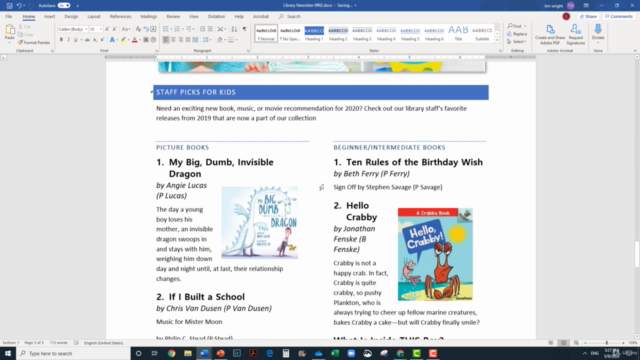Justify the paragraph text
Viewport: 640px width, 360px height.
188,40
